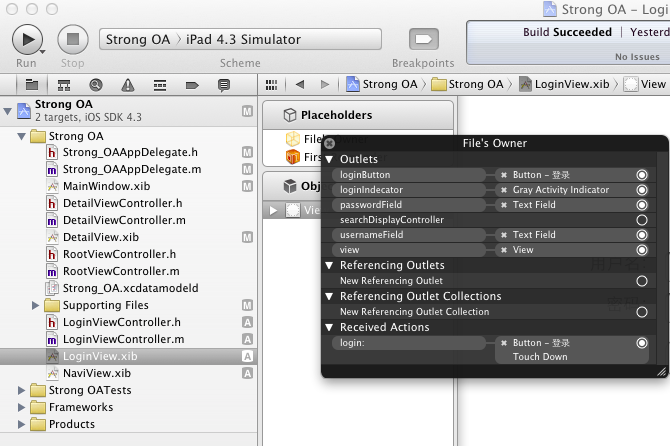Viewport: 670px width, 446px height.
Task: Open the Search navigator
Action: point(96,85)
